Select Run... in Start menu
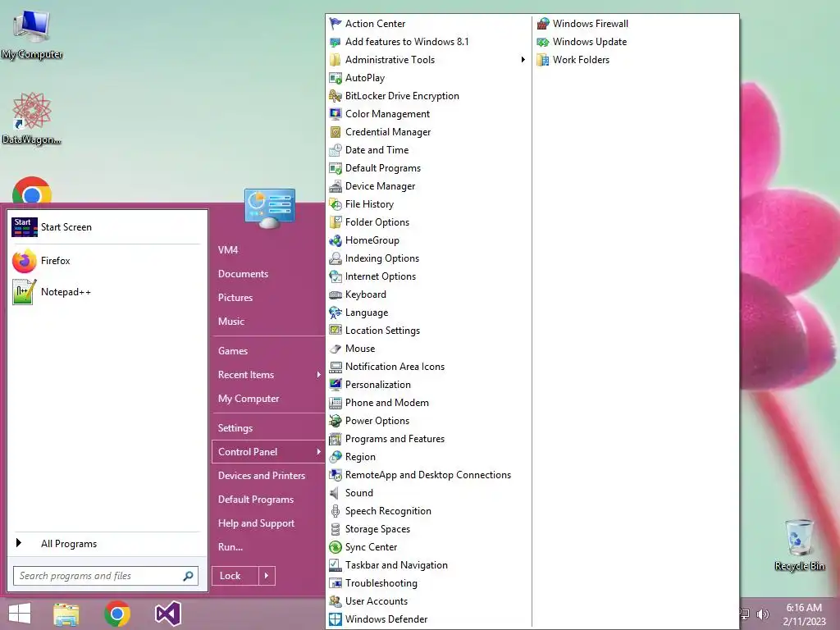The height and width of the screenshot is (630, 840). pyautogui.click(x=231, y=547)
